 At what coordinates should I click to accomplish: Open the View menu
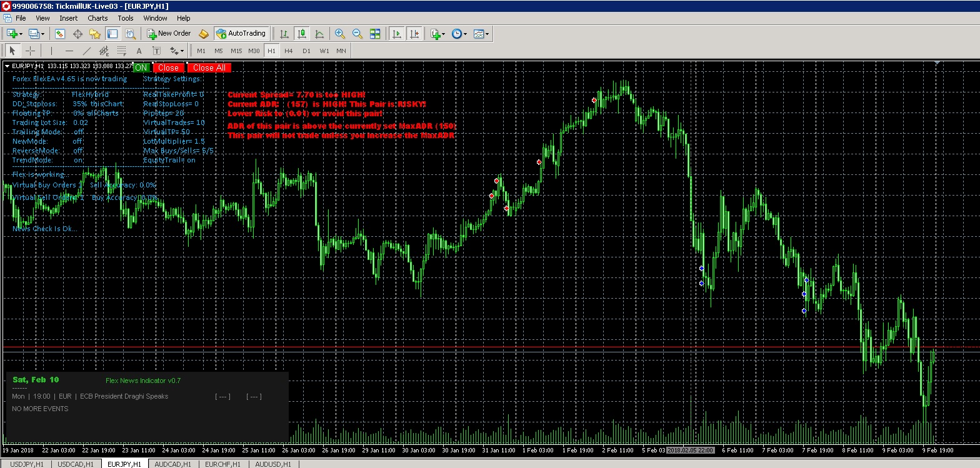42,18
